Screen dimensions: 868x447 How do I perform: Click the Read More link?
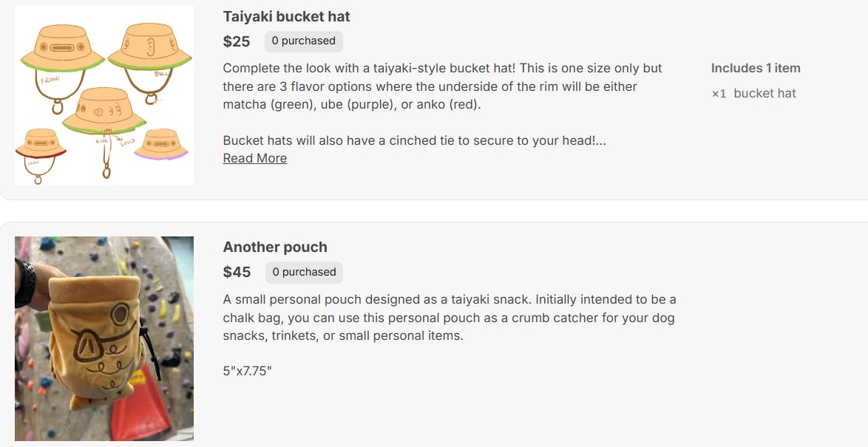(254, 158)
